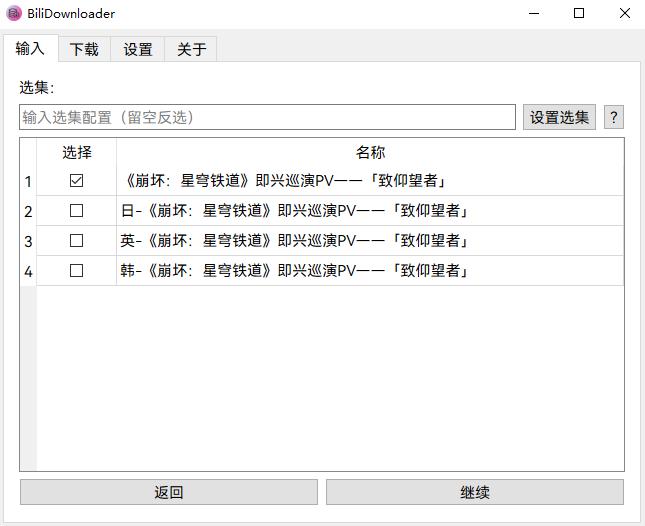The image size is (645, 526).
Task: Open the ? help button
Action: (614, 117)
